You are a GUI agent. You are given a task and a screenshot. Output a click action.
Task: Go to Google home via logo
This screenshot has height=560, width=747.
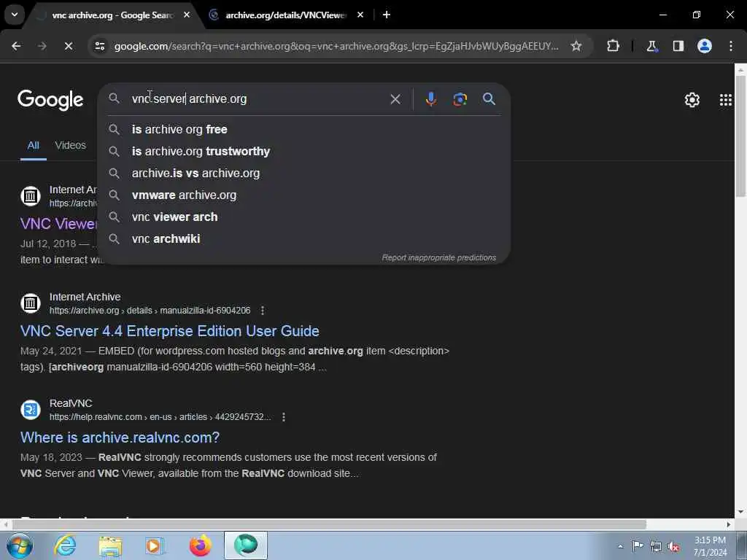(x=50, y=99)
